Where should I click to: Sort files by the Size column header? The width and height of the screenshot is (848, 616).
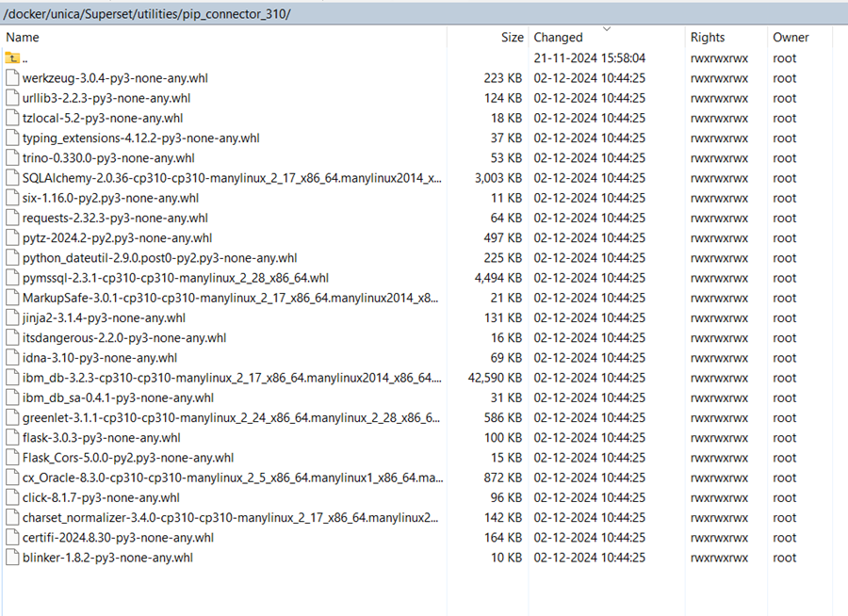point(512,37)
